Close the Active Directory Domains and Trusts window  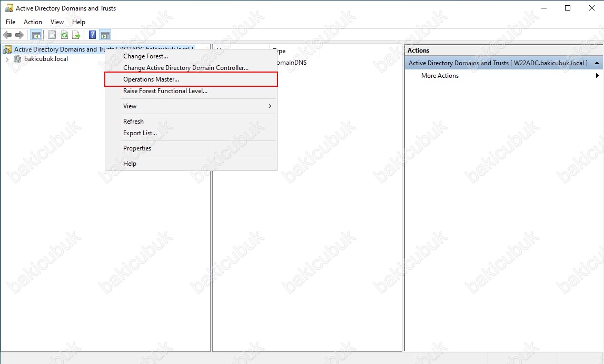pyautogui.click(x=592, y=8)
